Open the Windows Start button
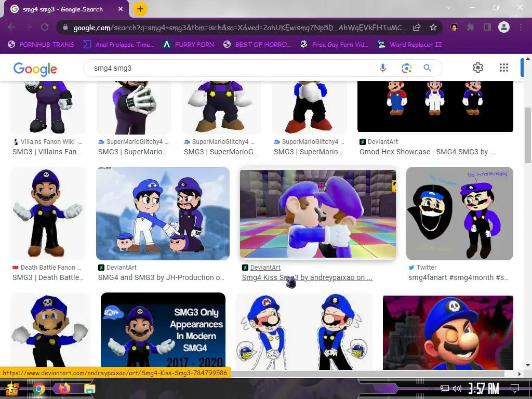 12,389
